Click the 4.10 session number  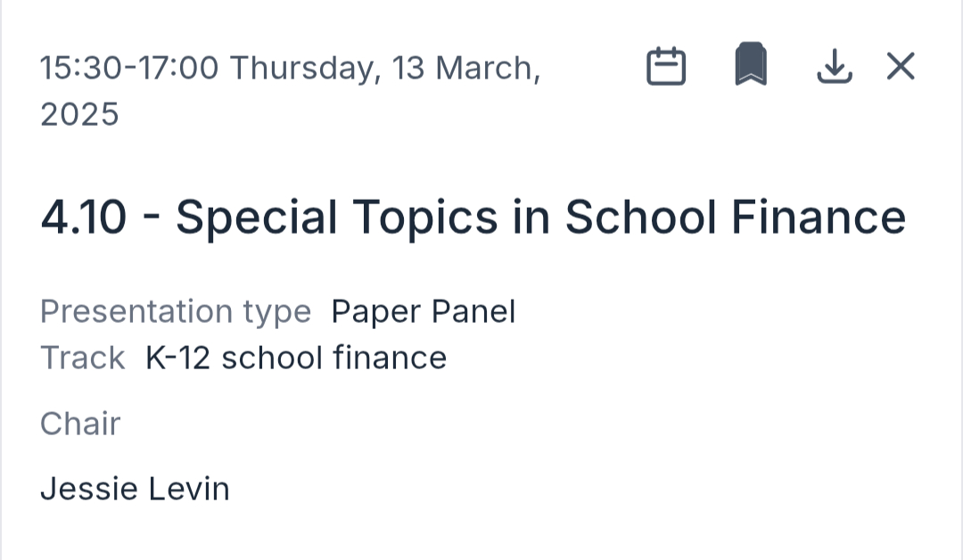pos(84,218)
